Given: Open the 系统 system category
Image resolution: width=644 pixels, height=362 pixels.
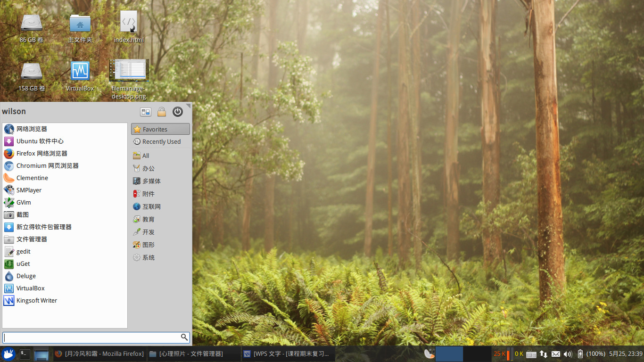Looking at the screenshot, I should point(160,257).
